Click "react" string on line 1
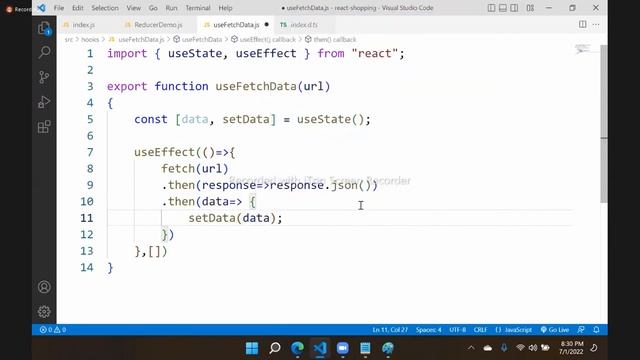 tap(375, 53)
